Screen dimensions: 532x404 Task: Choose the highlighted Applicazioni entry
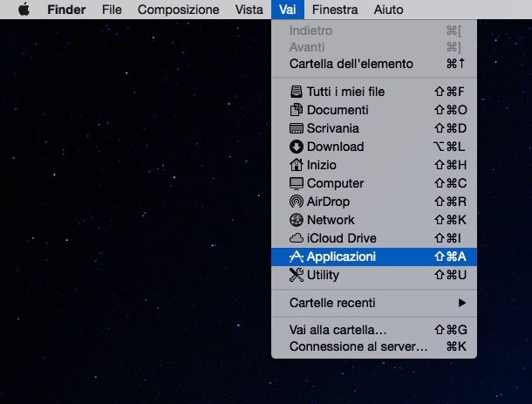point(374,257)
